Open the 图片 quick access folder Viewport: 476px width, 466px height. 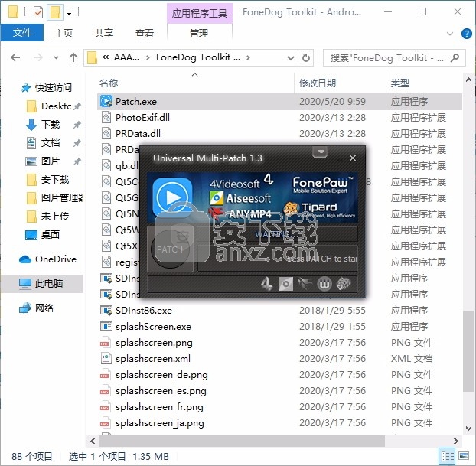[x=51, y=161]
